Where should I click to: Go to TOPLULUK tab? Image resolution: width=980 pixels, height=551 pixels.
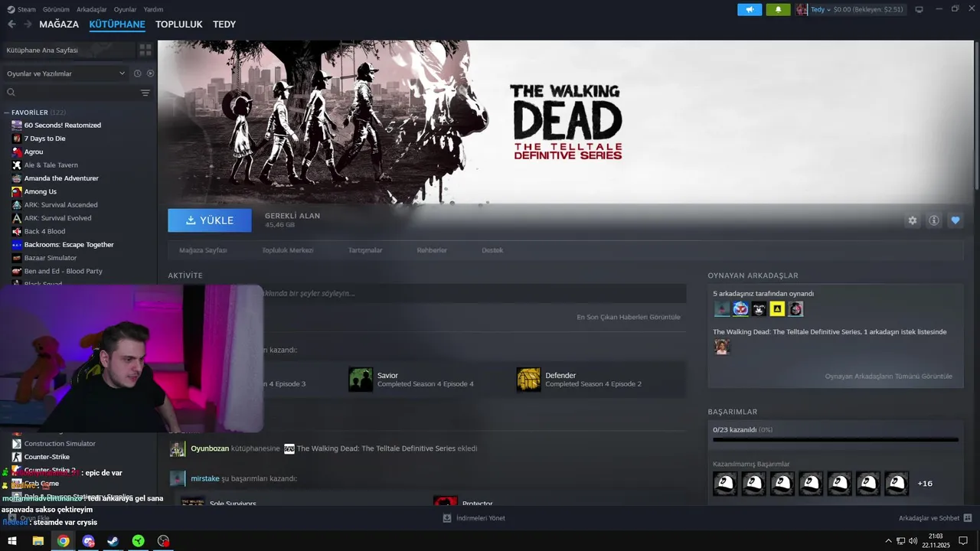click(178, 24)
